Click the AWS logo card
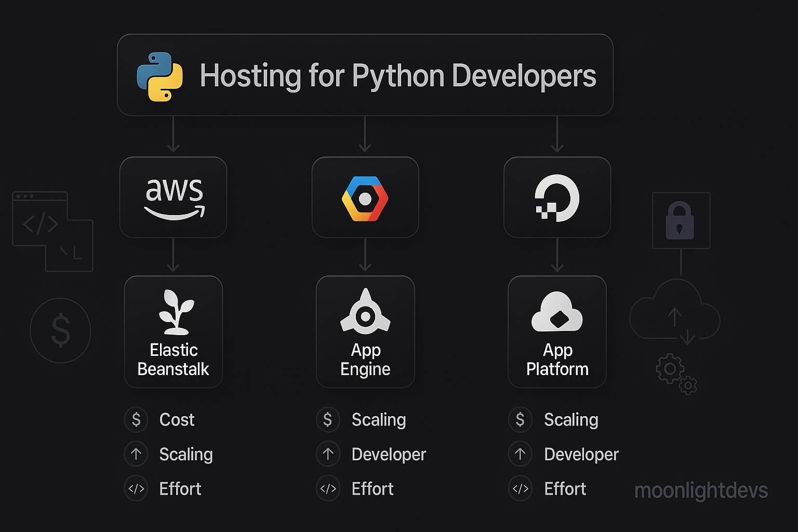 tap(174, 197)
